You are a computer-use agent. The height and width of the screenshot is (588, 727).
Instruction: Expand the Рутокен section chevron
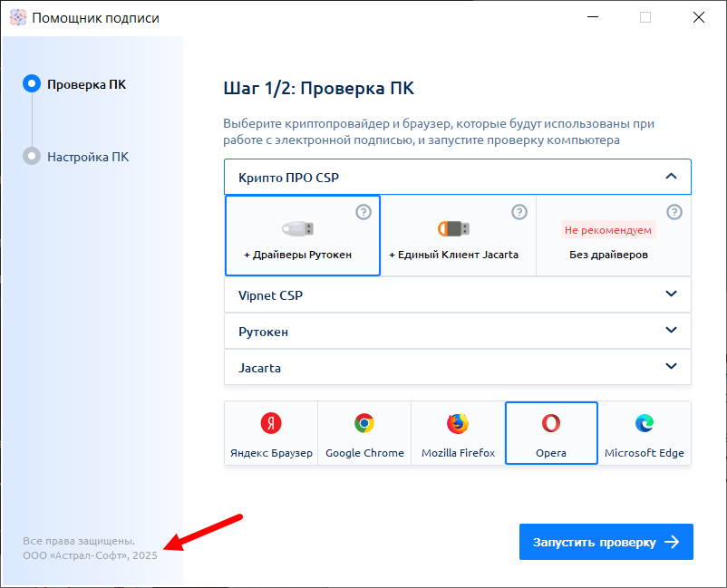(x=671, y=330)
